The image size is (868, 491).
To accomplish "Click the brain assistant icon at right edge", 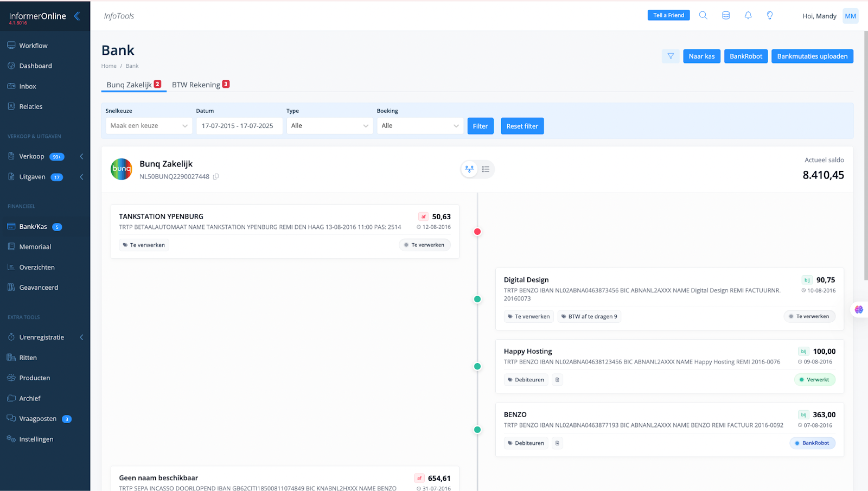I will click(859, 309).
